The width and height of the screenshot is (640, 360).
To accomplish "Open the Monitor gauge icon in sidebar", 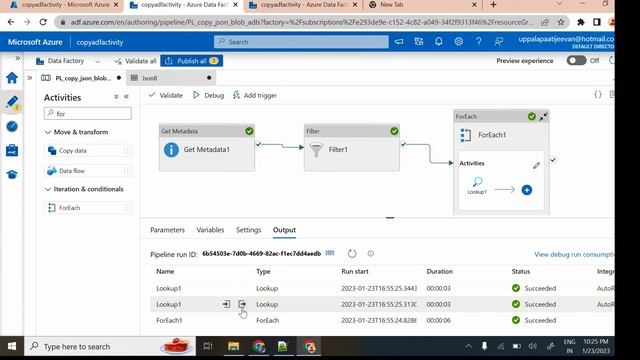I will pos(12,127).
